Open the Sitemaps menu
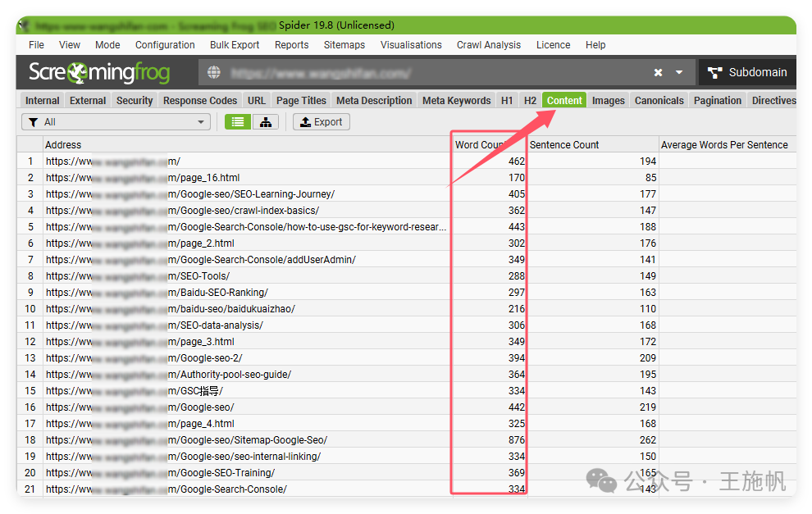Image resolution: width=812 pixels, height=514 pixels. (344, 45)
